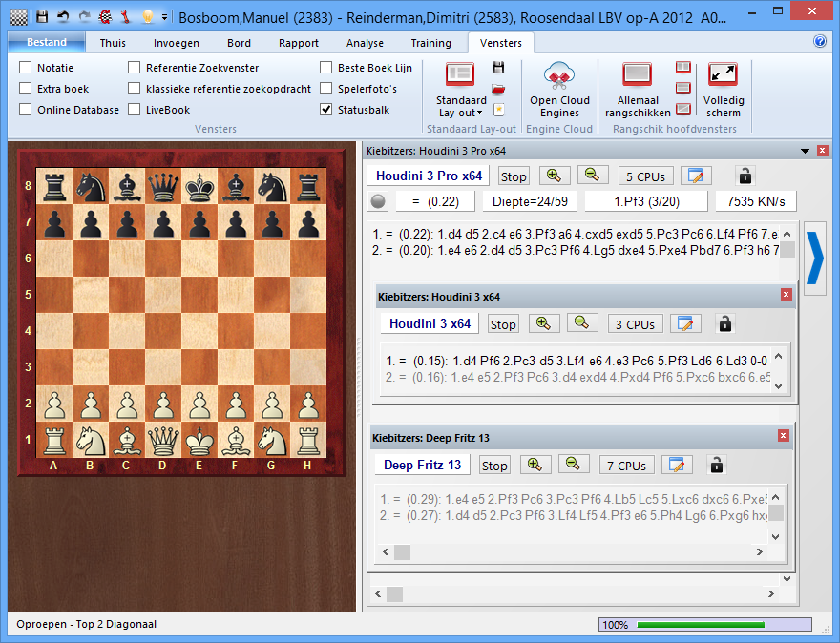Open Cloud Engines icon
Image resolution: width=840 pixels, height=643 pixels.
click(x=559, y=75)
